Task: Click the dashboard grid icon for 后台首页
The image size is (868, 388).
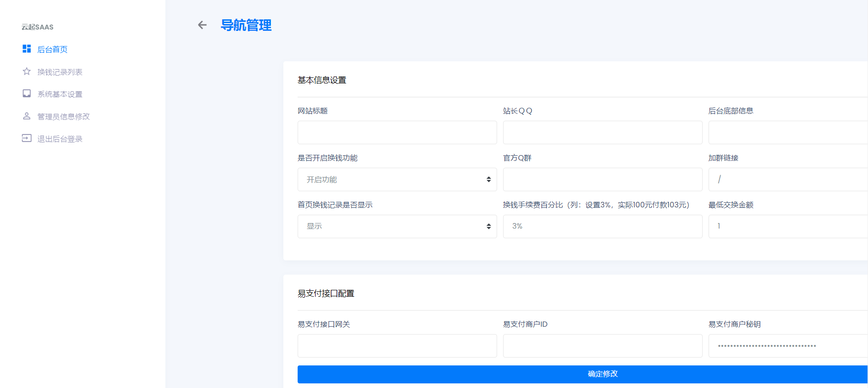Action: (x=27, y=49)
